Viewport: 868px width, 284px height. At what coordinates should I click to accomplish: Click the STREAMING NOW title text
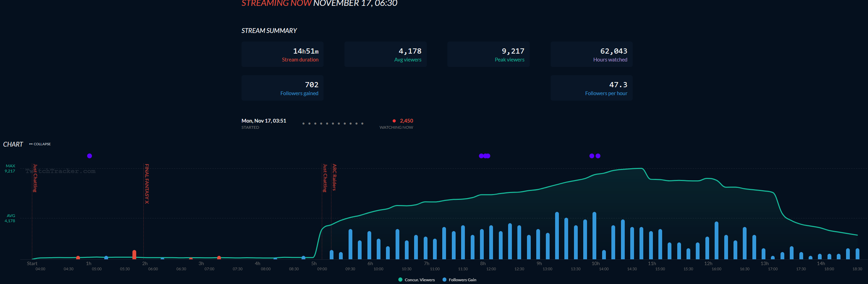277,3
